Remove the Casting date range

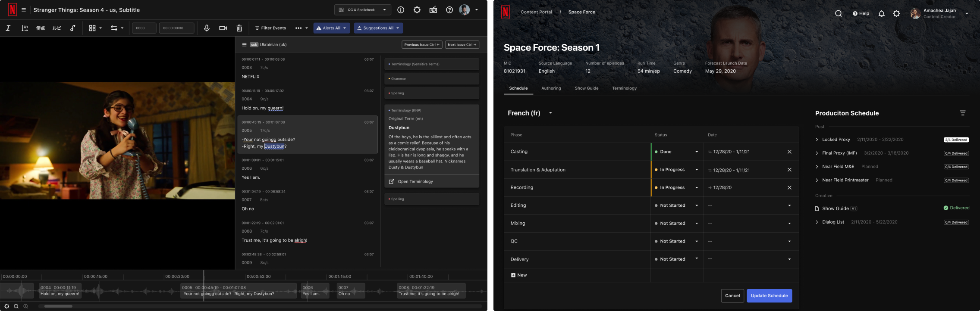790,152
